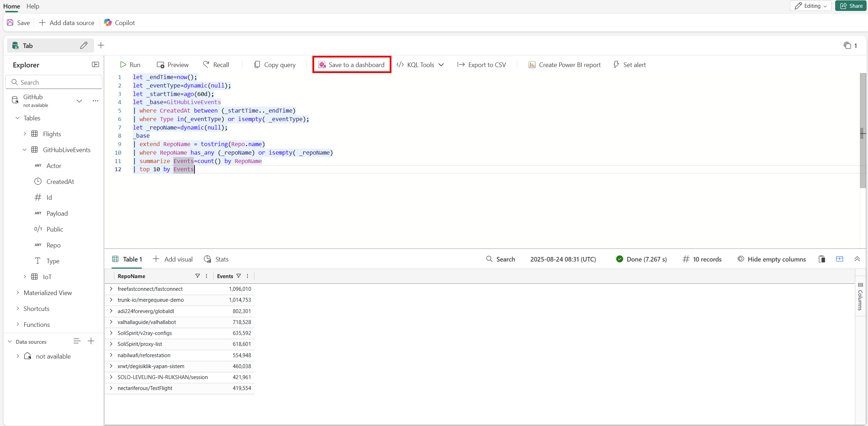The image size is (868, 426).
Task: Copy results using clipboard icon
Action: coord(822,259)
